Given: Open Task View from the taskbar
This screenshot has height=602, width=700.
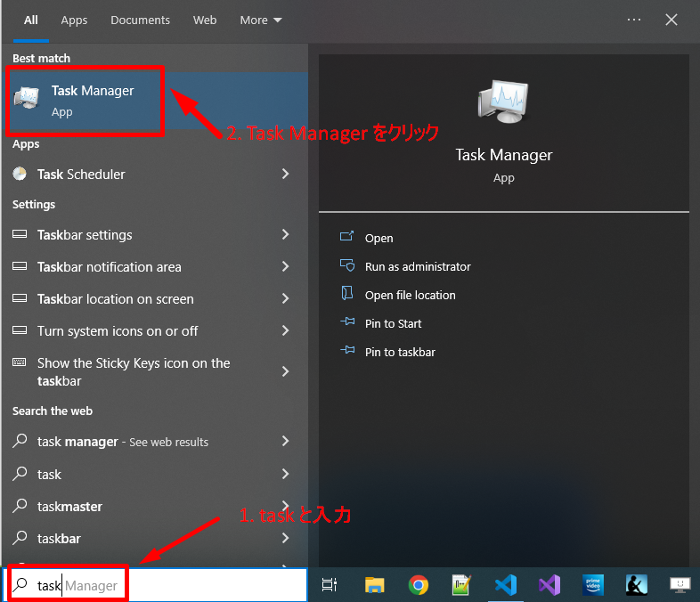Looking at the screenshot, I should [330, 584].
